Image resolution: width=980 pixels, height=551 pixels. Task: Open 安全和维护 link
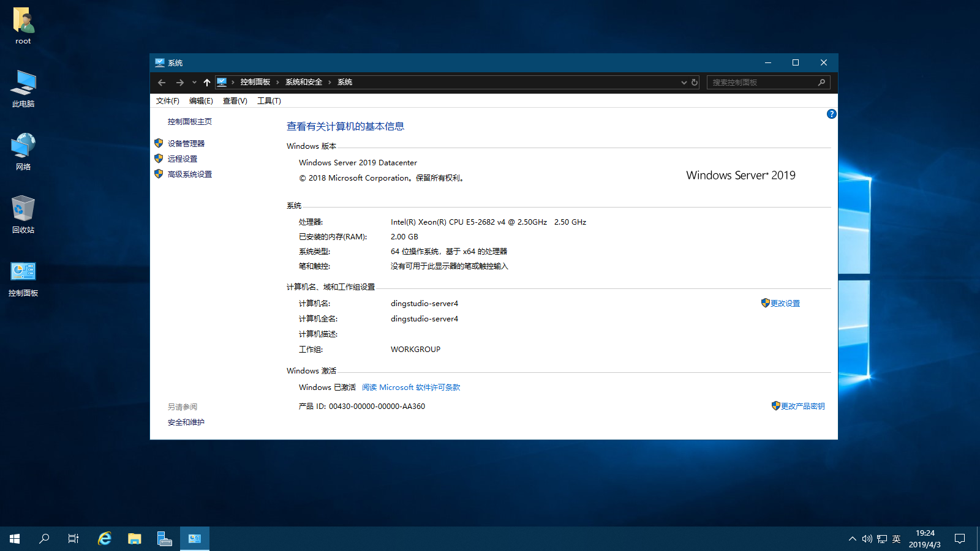click(186, 422)
